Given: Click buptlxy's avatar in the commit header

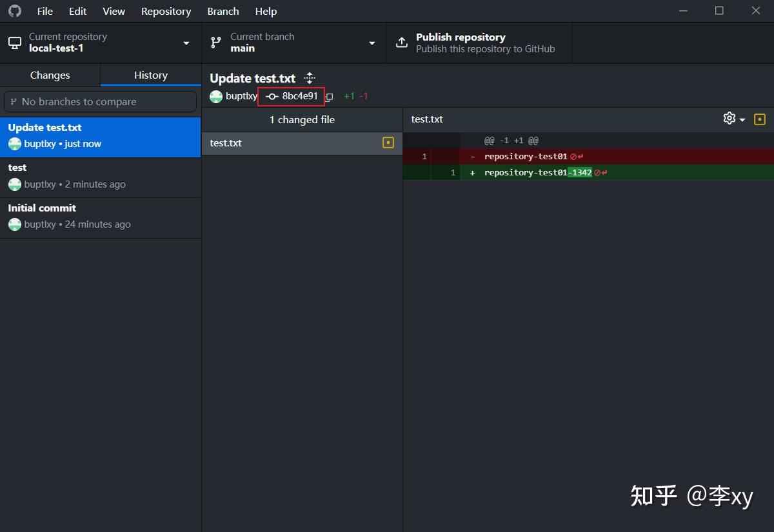Looking at the screenshot, I should (x=216, y=96).
